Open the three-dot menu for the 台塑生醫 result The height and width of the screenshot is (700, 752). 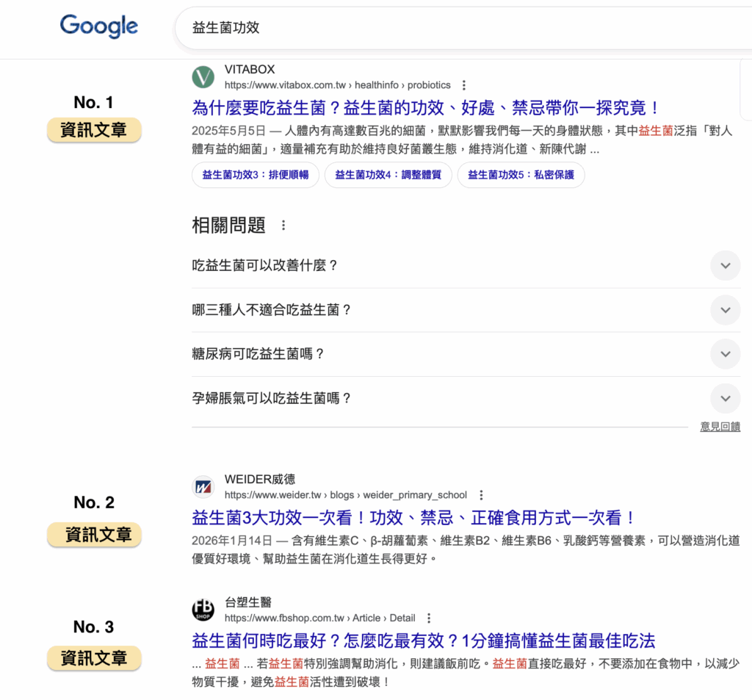click(428, 618)
